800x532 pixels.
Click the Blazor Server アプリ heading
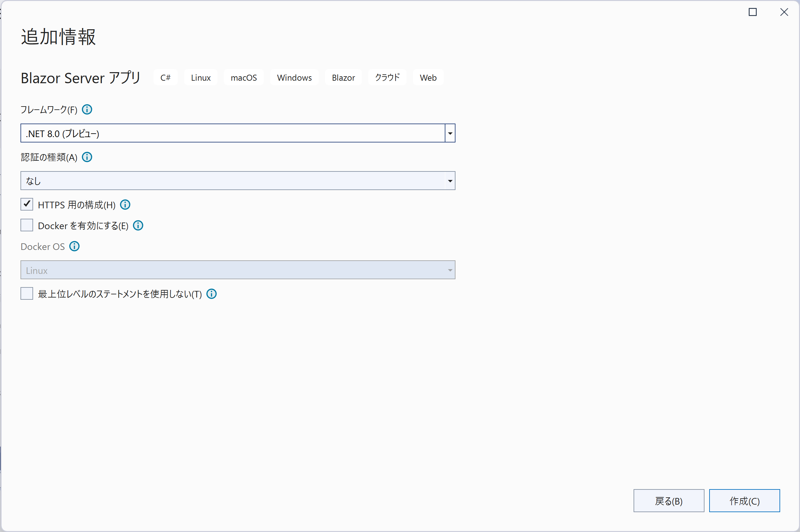[81, 78]
